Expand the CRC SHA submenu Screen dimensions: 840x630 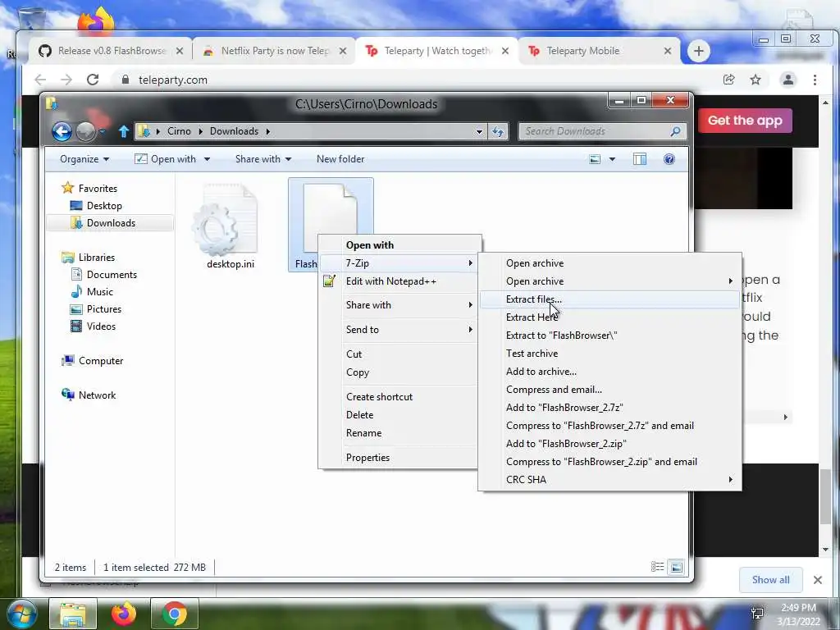coord(609,480)
